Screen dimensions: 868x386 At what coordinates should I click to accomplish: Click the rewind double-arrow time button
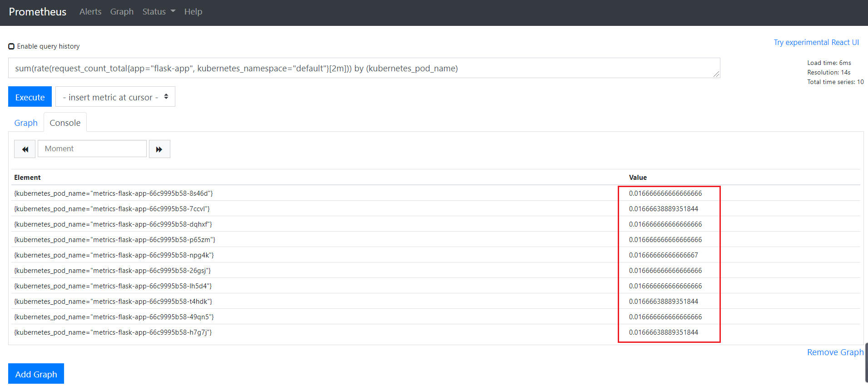[25, 149]
